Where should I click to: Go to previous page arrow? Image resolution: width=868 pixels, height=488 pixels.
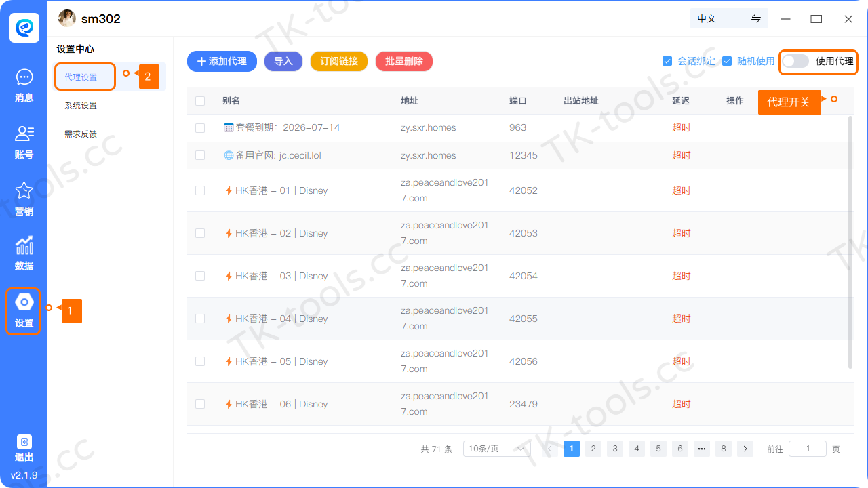point(550,449)
